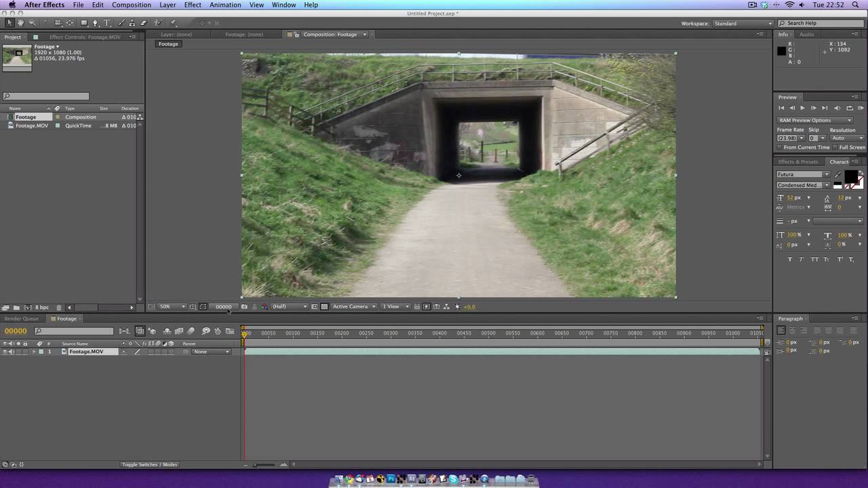This screenshot has height=488, width=868.
Task: Select the Hand tool
Action: pos(21,23)
